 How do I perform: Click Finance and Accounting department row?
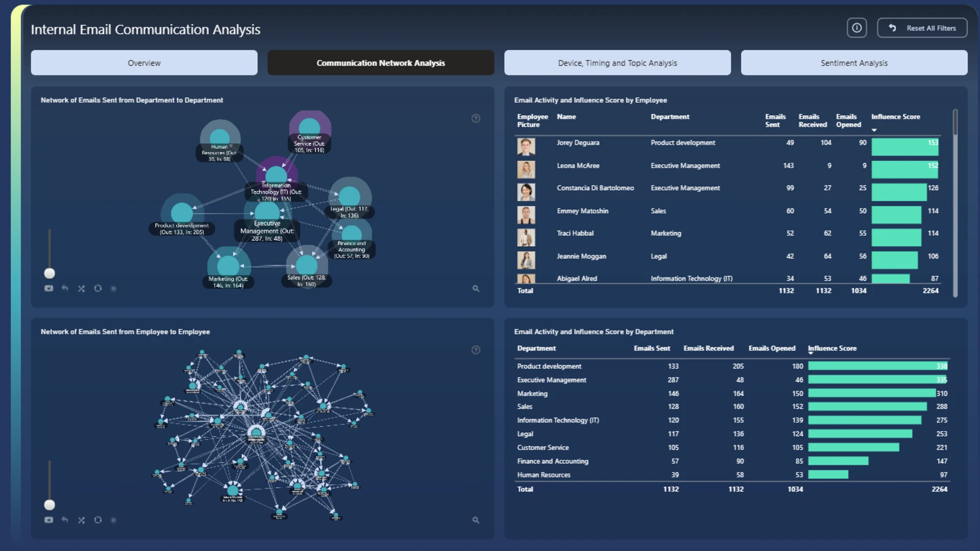click(x=732, y=461)
